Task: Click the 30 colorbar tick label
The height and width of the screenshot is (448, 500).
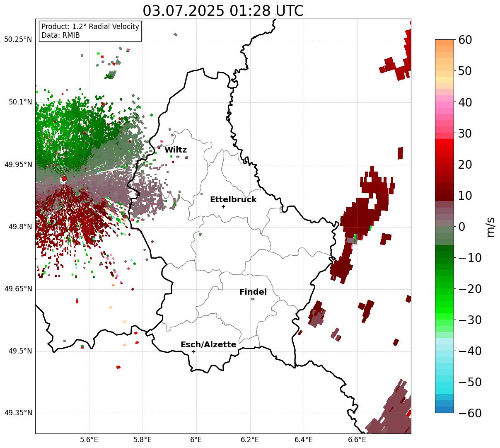Action: (465, 133)
